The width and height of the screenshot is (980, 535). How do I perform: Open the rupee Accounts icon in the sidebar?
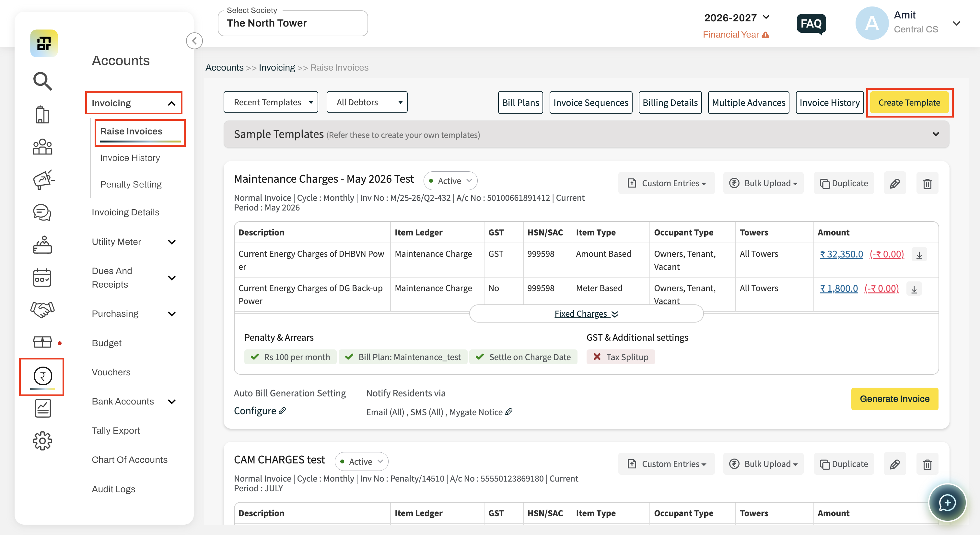[42, 376]
